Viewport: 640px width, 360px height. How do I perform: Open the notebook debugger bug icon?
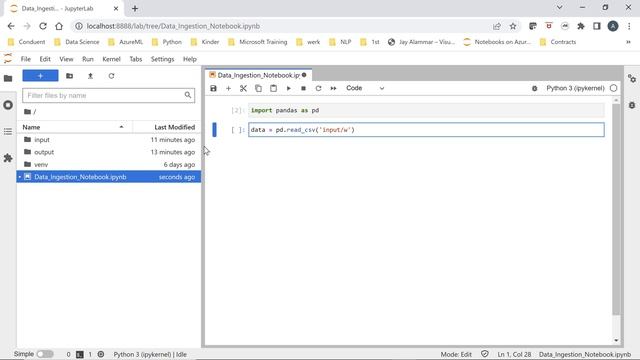(534, 88)
